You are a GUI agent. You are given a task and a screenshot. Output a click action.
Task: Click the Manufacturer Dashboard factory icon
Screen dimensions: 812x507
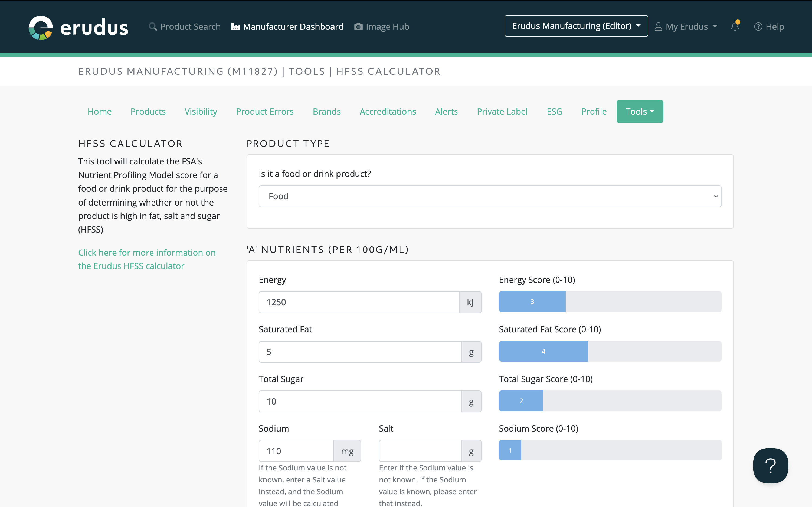[x=235, y=26]
